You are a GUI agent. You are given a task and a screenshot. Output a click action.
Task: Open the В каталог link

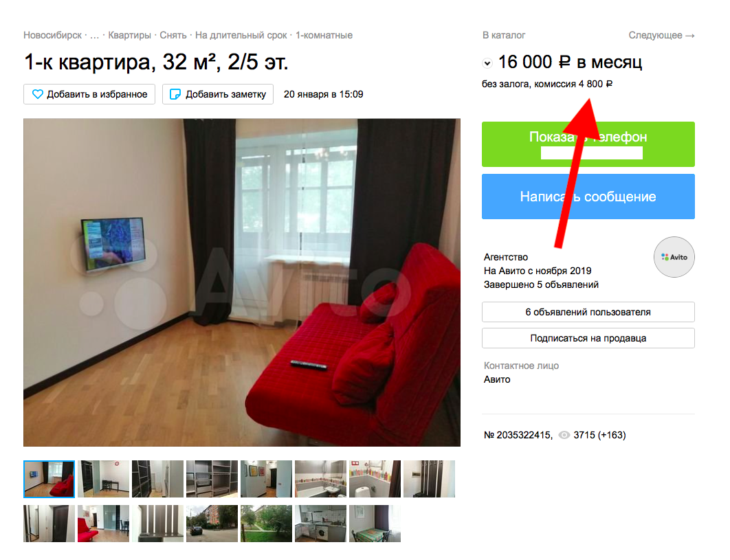tap(504, 35)
